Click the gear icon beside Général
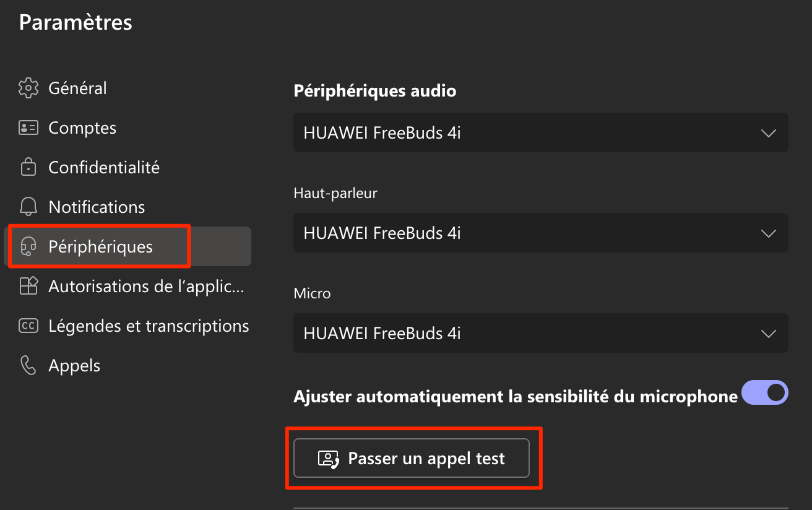812x510 pixels. [28, 88]
